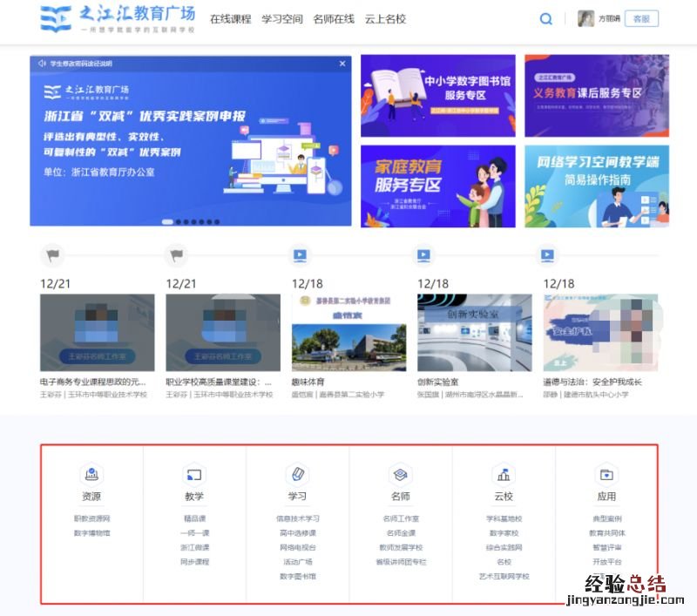Open the 网络学习空间教学端 guide banner
Viewport: 697px width, 616px height.
(597, 186)
